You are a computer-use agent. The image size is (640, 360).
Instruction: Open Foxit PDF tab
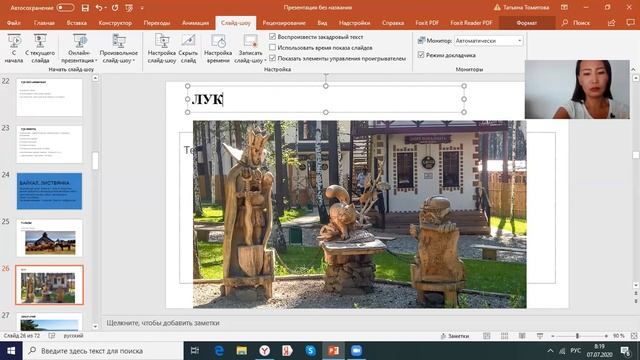tap(427, 23)
